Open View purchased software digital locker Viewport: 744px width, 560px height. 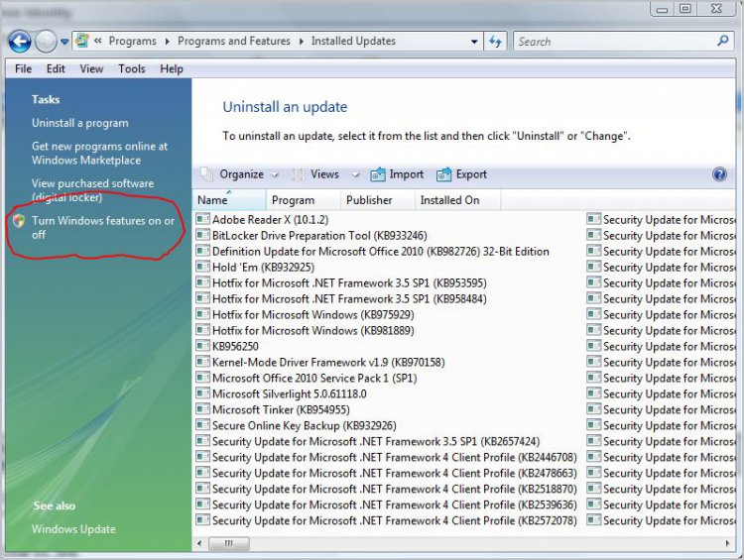(92, 190)
